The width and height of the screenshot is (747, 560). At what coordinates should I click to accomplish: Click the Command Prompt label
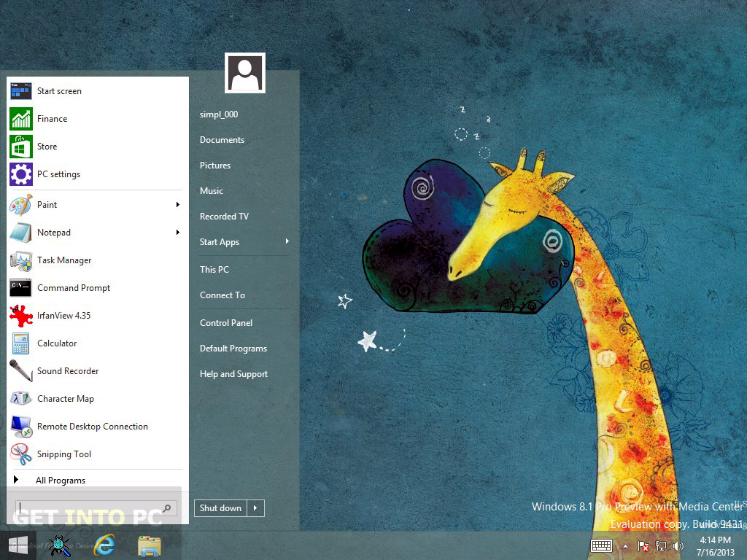click(74, 288)
